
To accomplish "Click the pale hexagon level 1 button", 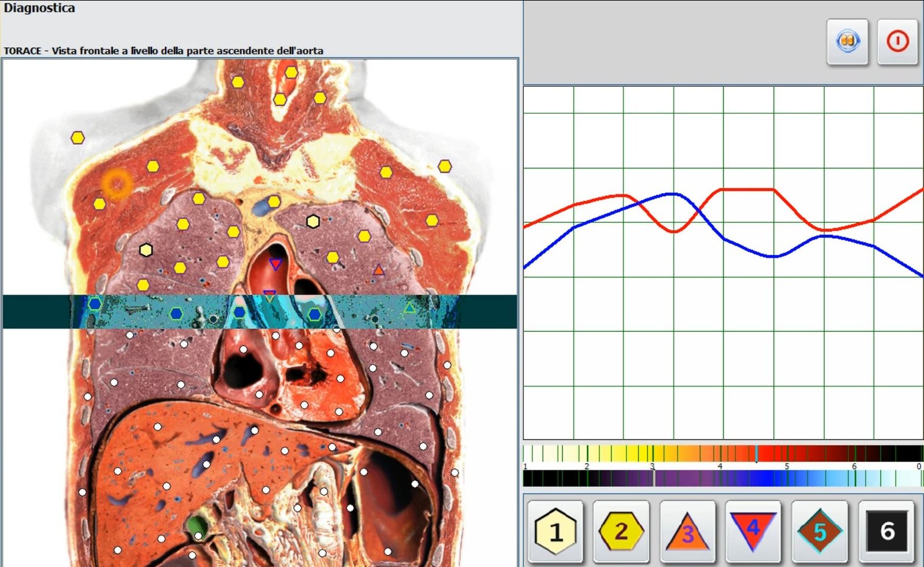I will pos(555,531).
